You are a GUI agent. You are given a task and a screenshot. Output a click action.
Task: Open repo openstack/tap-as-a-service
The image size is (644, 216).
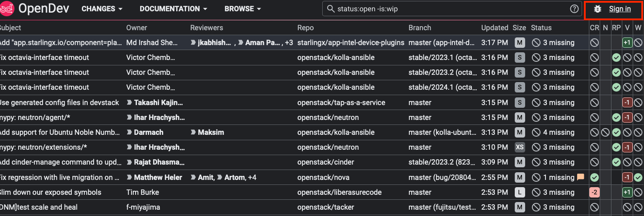pyautogui.click(x=341, y=103)
